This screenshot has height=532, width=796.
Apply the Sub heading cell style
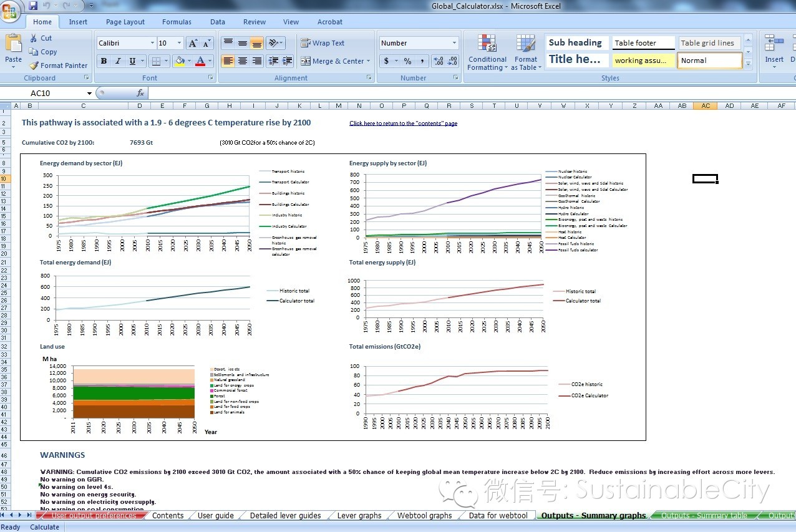click(578, 43)
